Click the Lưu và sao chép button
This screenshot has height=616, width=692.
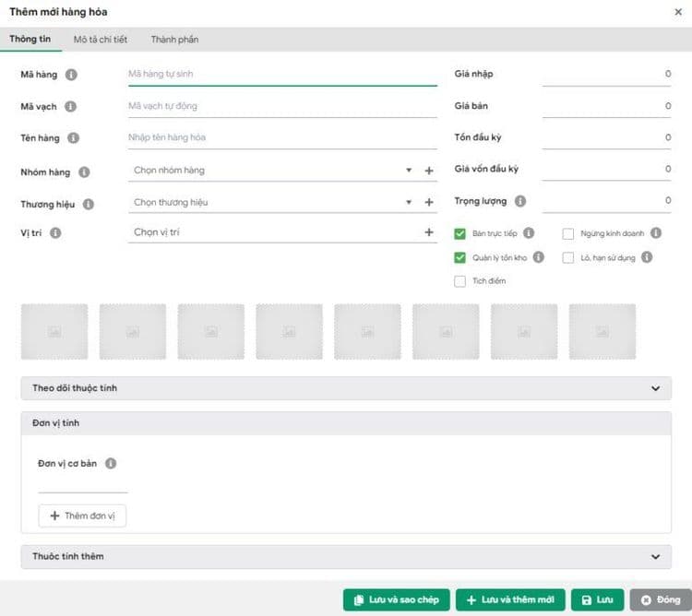tap(397, 600)
